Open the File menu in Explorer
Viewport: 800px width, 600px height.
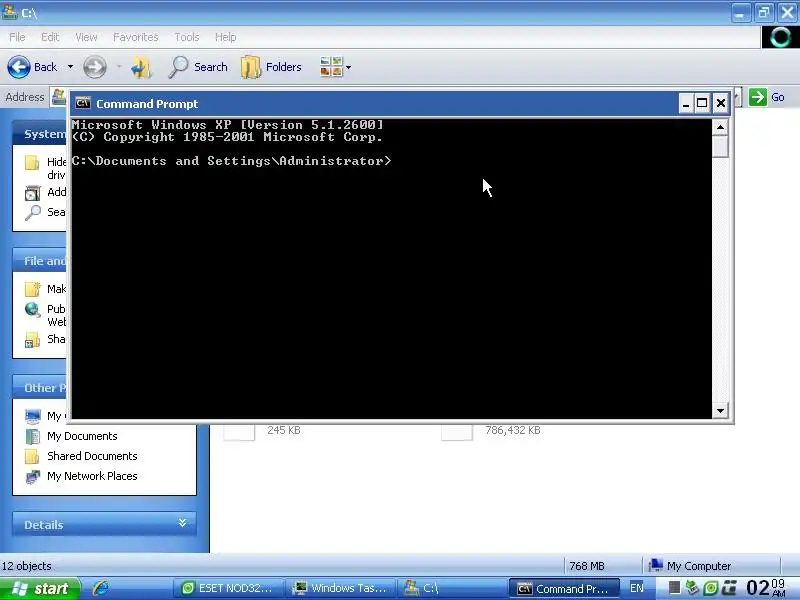coord(17,37)
